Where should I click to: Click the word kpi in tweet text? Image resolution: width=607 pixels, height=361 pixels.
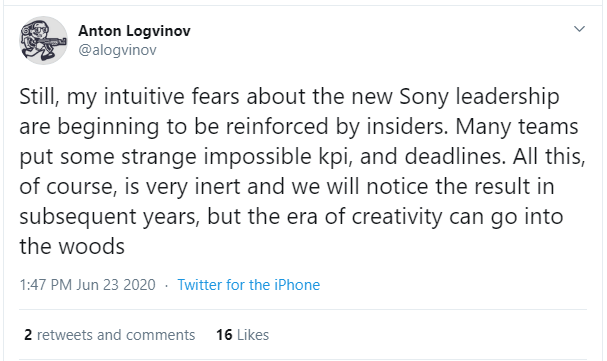pos(336,157)
